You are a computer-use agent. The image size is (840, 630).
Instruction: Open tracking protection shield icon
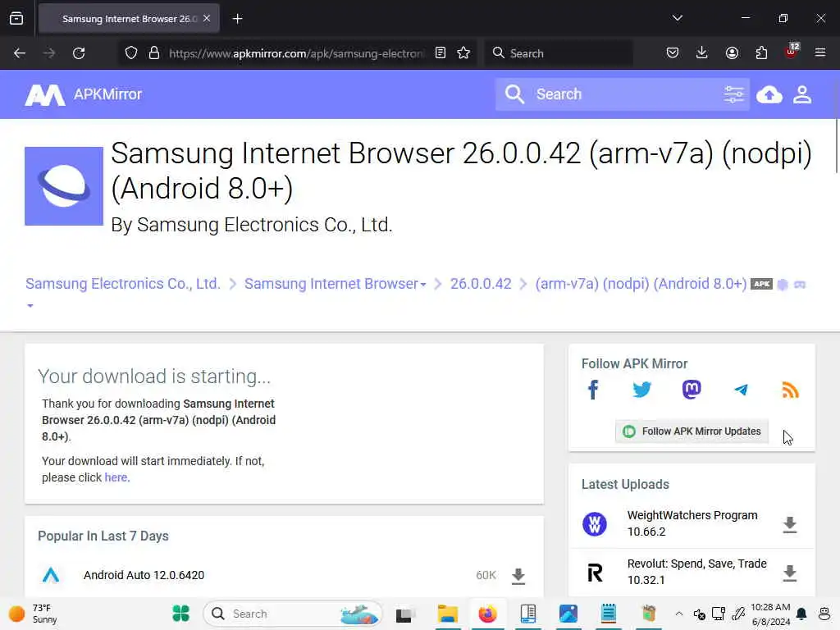pos(130,53)
